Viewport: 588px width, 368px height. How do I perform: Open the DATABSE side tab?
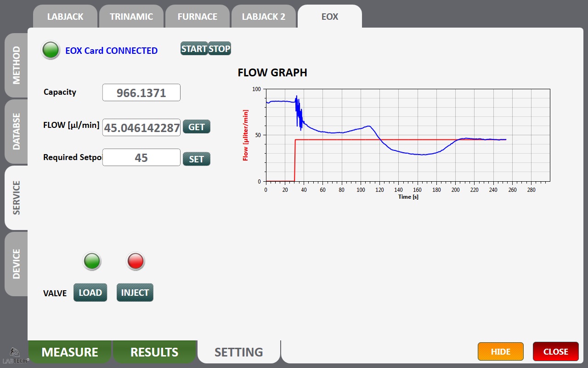16,131
